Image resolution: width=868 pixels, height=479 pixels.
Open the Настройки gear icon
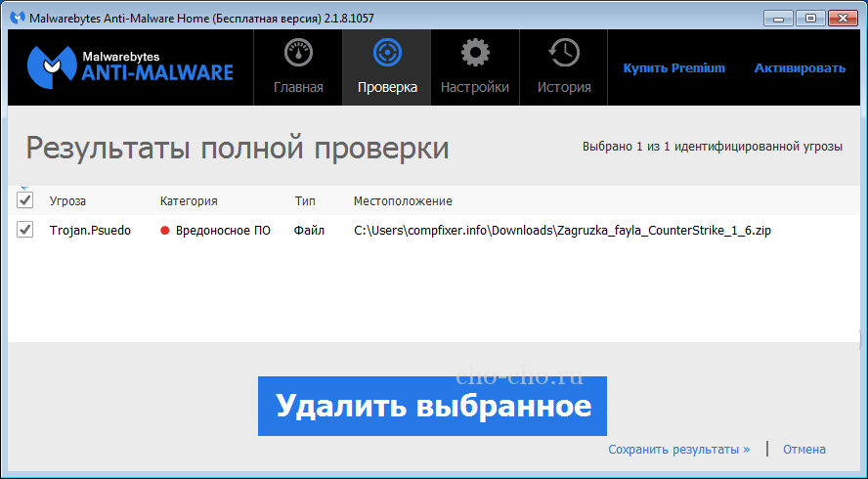(x=475, y=53)
